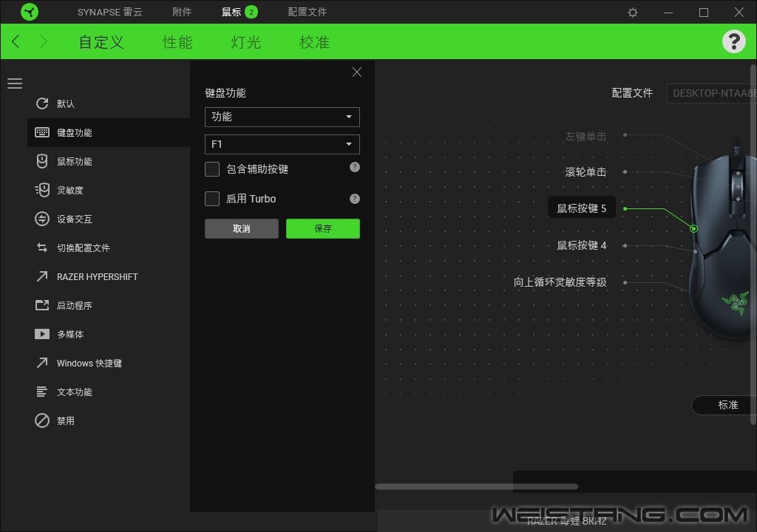Click the 取消 cancel button
This screenshot has width=757, height=532.
tap(242, 228)
